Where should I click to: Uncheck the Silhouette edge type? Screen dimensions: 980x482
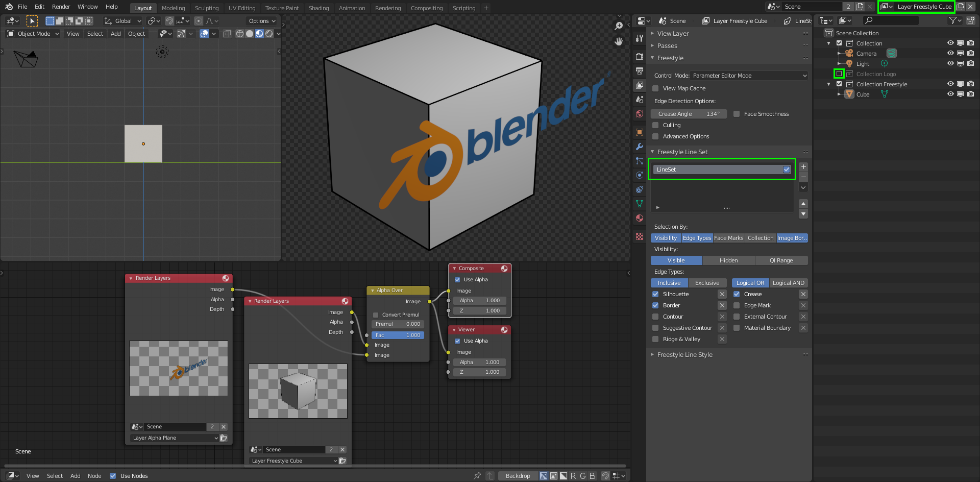pyautogui.click(x=655, y=294)
